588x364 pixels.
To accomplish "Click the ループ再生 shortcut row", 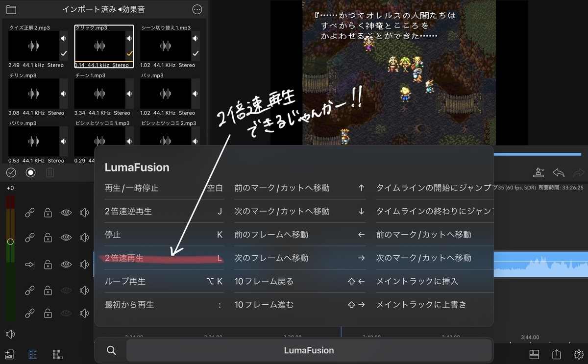I will tap(164, 281).
